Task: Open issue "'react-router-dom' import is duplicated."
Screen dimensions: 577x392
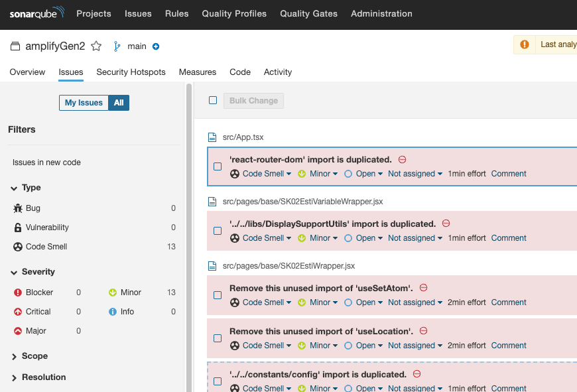Action: (x=310, y=160)
